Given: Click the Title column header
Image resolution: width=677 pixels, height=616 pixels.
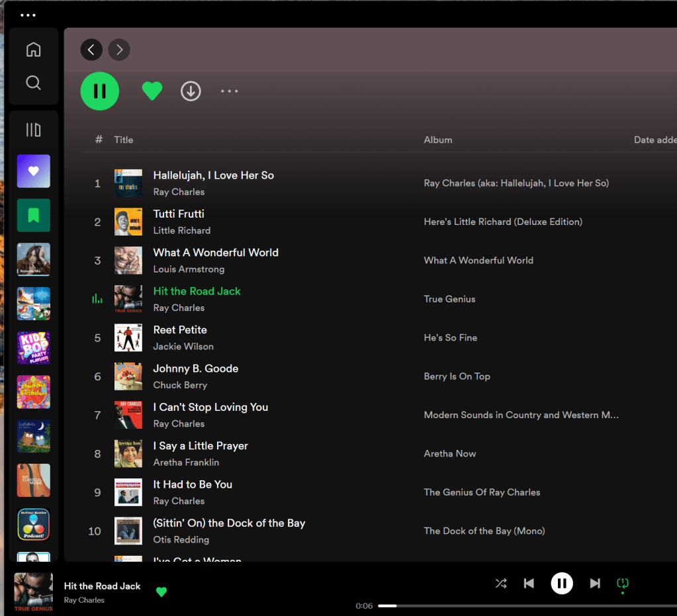Looking at the screenshot, I should click(124, 140).
